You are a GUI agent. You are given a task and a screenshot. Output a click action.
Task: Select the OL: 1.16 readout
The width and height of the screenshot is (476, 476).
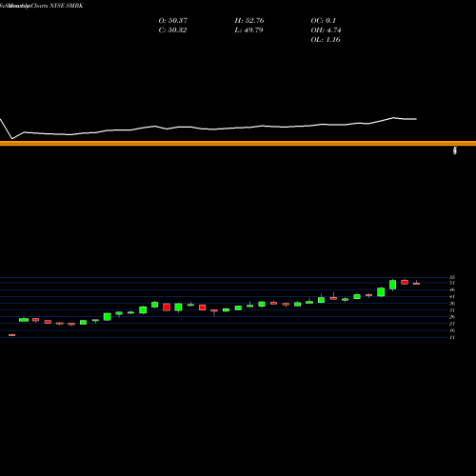click(326, 40)
